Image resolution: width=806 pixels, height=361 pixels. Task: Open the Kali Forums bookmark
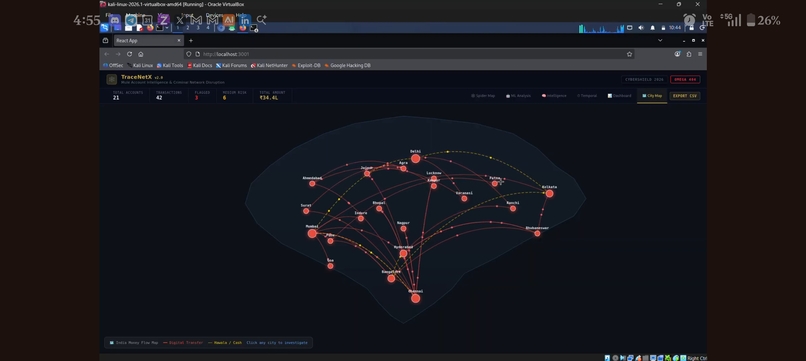point(231,65)
